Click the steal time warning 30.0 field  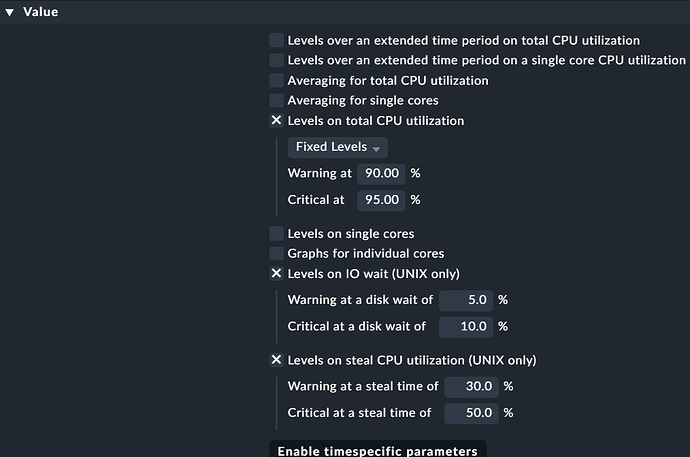coord(472,386)
